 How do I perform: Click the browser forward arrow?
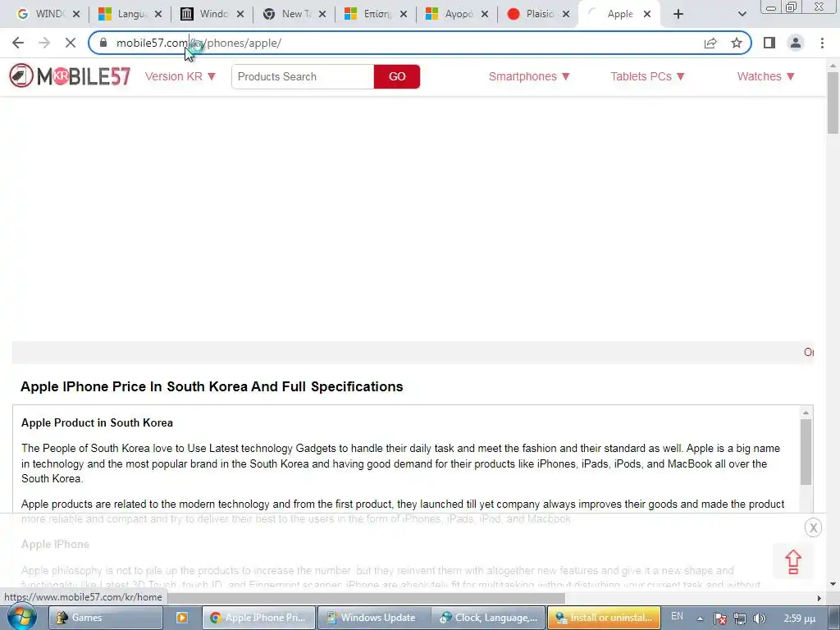(x=44, y=43)
